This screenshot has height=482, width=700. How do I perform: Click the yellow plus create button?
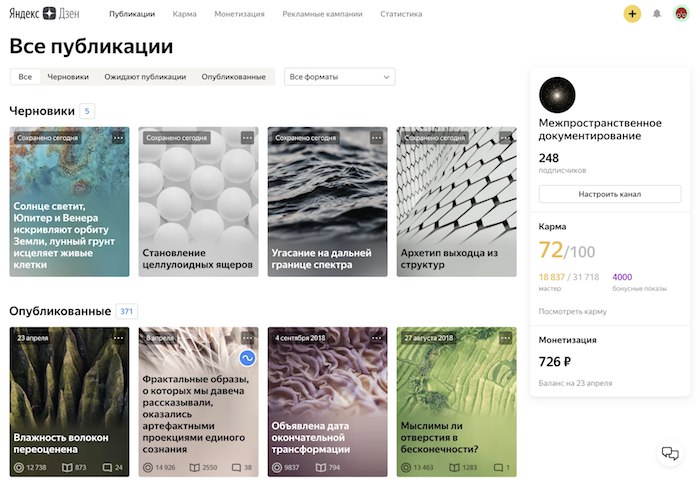click(x=632, y=14)
